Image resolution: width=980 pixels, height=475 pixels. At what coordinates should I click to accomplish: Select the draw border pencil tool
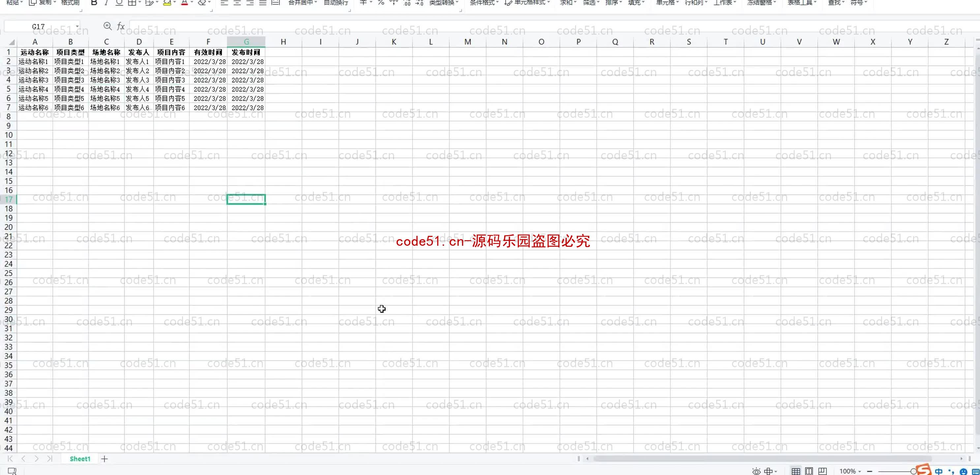[149, 3]
